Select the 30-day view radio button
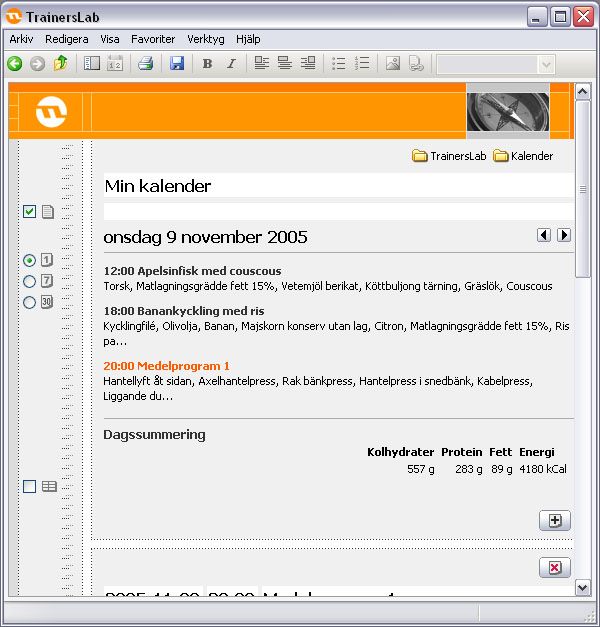The height and width of the screenshot is (627, 600). pyautogui.click(x=29, y=302)
